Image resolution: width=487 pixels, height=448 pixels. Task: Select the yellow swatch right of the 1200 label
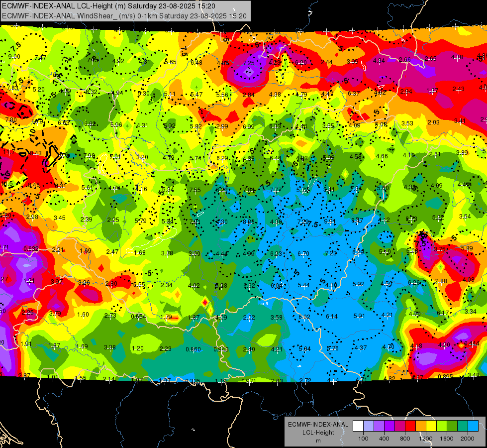(431, 426)
